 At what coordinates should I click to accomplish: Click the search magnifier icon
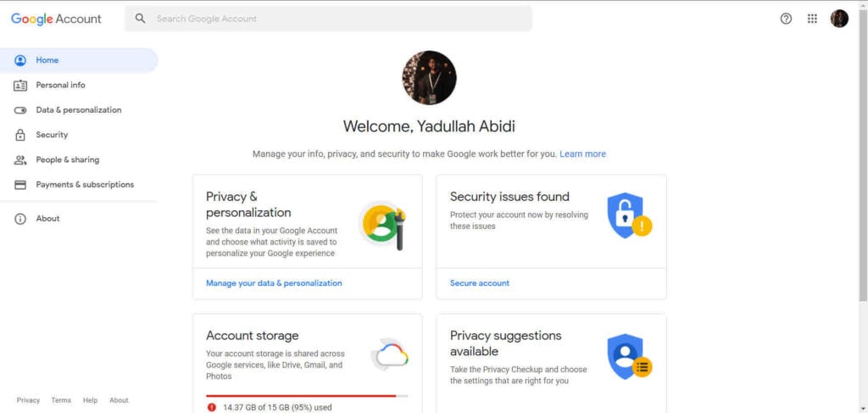(x=141, y=19)
